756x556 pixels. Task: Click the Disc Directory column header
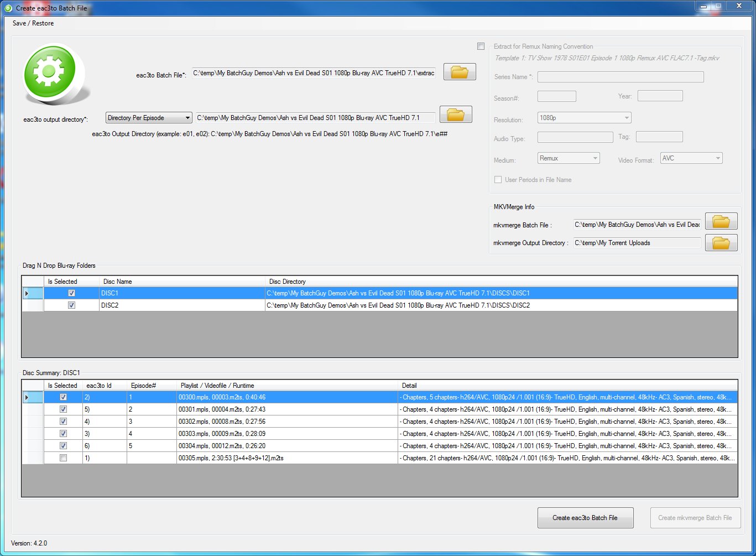501,282
